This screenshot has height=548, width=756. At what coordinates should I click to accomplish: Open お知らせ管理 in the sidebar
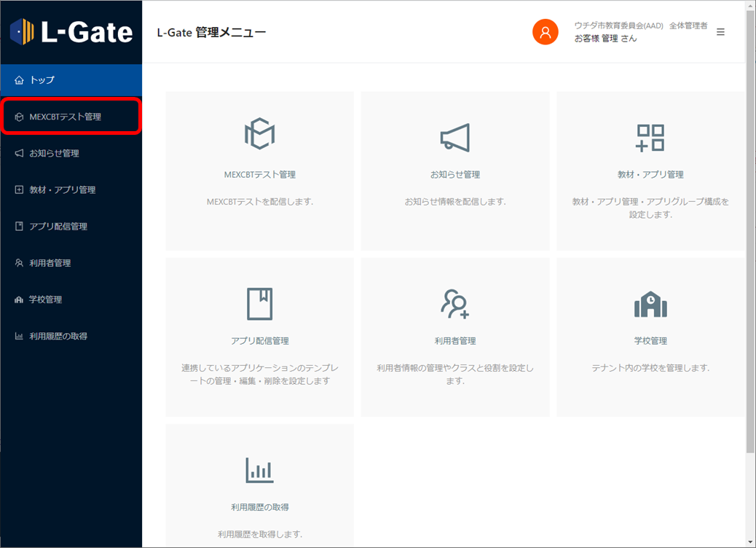(71, 154)
